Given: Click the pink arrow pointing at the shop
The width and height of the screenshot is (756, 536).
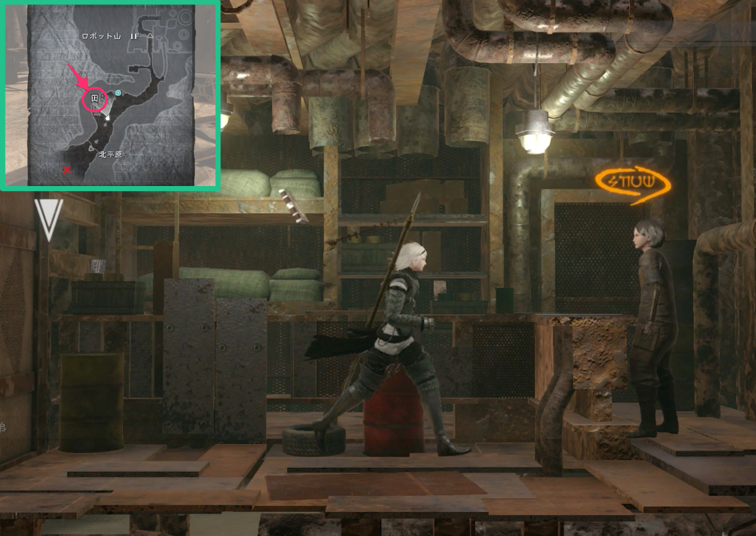Looking at the screenshot, I should (77, 76).
